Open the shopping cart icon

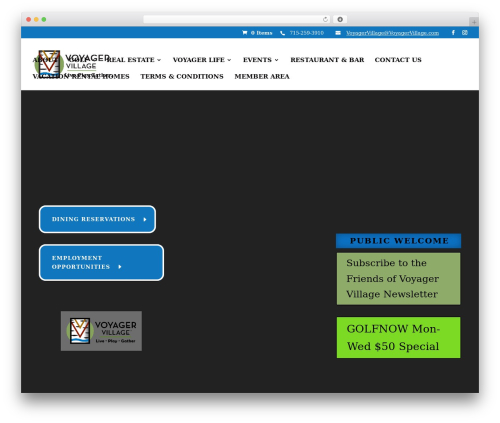[x=245, y=33]
